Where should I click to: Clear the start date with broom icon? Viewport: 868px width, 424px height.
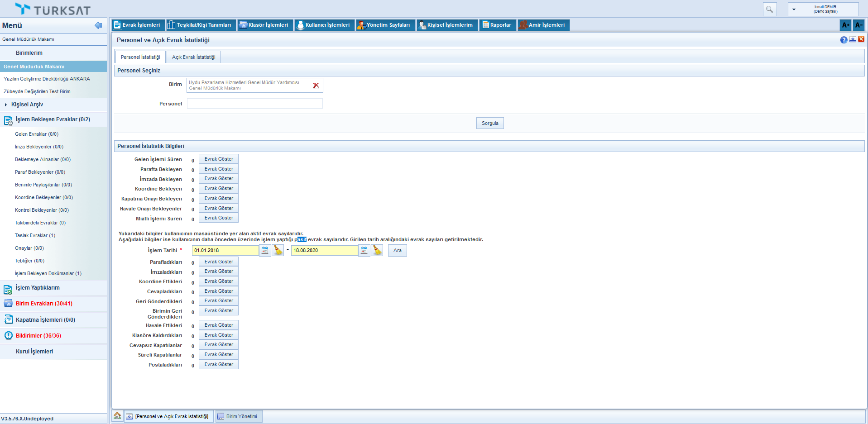tap(278, 250)
